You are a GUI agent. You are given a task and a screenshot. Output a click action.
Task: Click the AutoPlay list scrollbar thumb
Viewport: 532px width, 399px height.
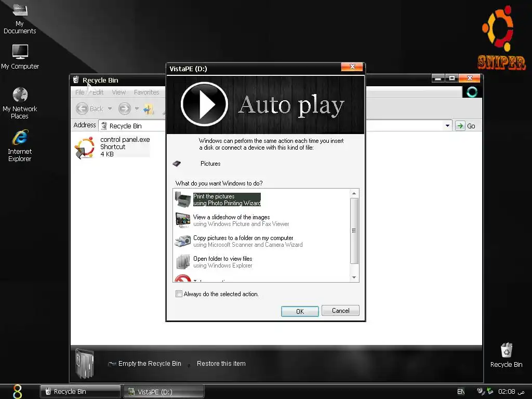[x=354, y=231]
